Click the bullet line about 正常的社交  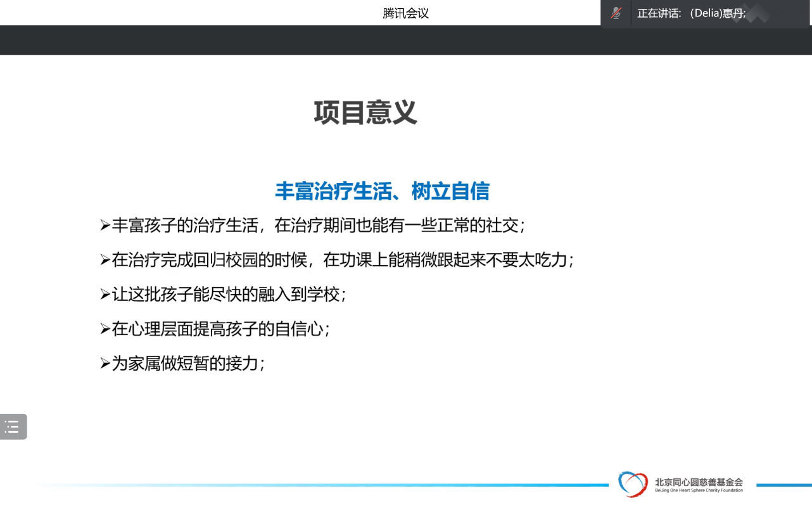[317, 225]
